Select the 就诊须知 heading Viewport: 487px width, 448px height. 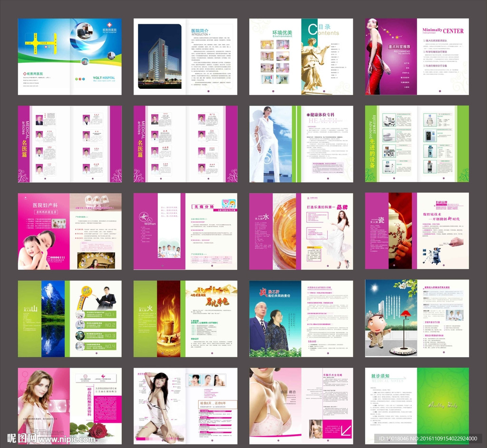pyautogui.click(x=380, y=376)
